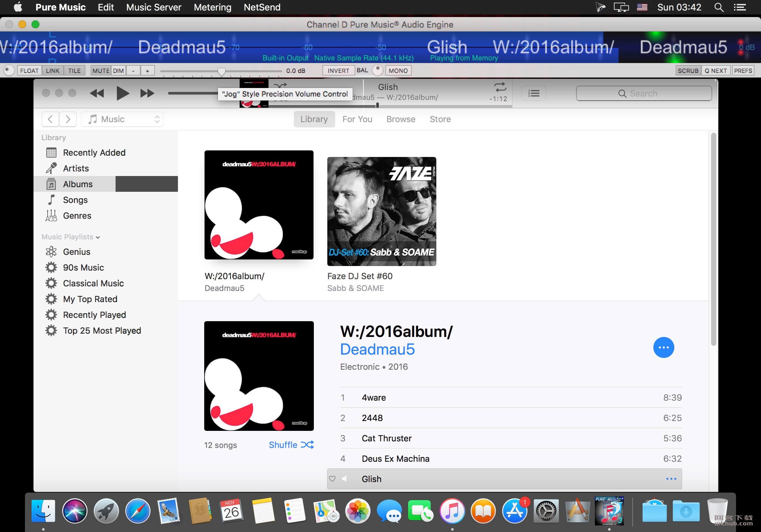Screen dimensions: 761x532
Task: Open PREFS in Pure Music
Action: [x=743, y=71]
